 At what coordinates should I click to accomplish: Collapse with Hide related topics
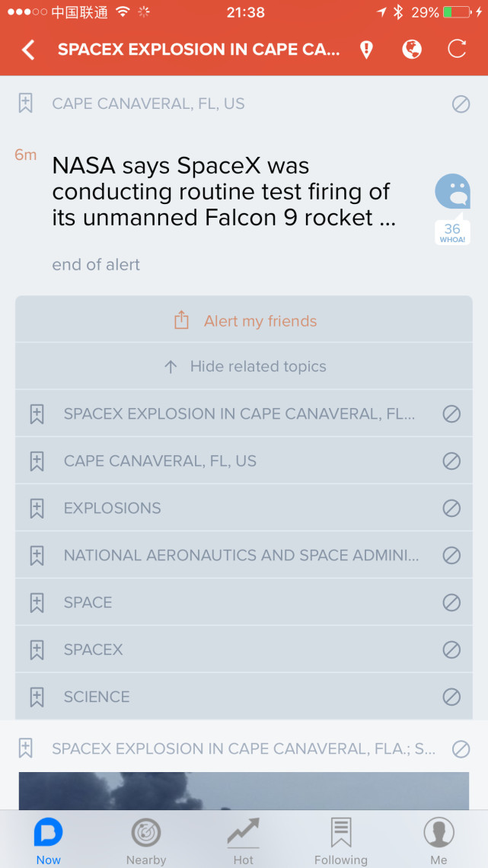click(x=244, y=366)
